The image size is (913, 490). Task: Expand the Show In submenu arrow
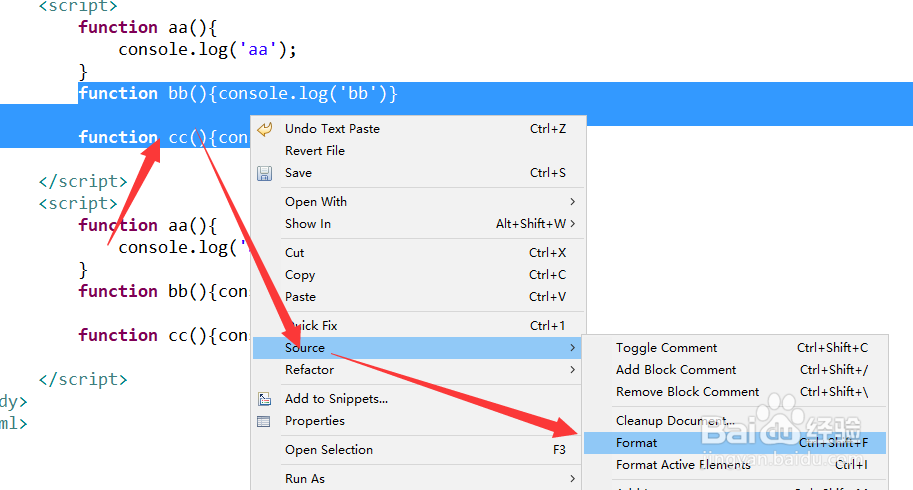572,223
